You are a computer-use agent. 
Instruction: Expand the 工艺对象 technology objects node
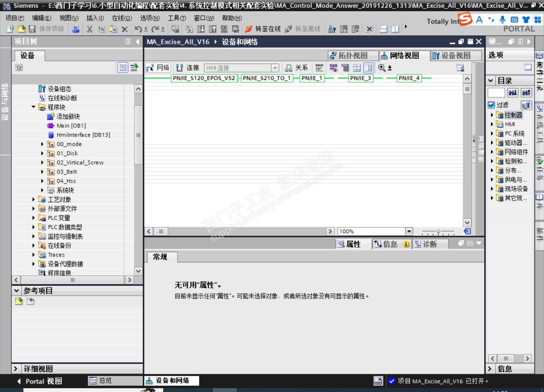tap(33, 199)
